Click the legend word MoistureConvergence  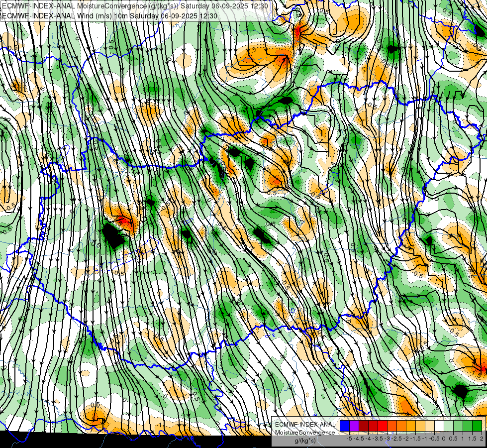click(305, 433)
